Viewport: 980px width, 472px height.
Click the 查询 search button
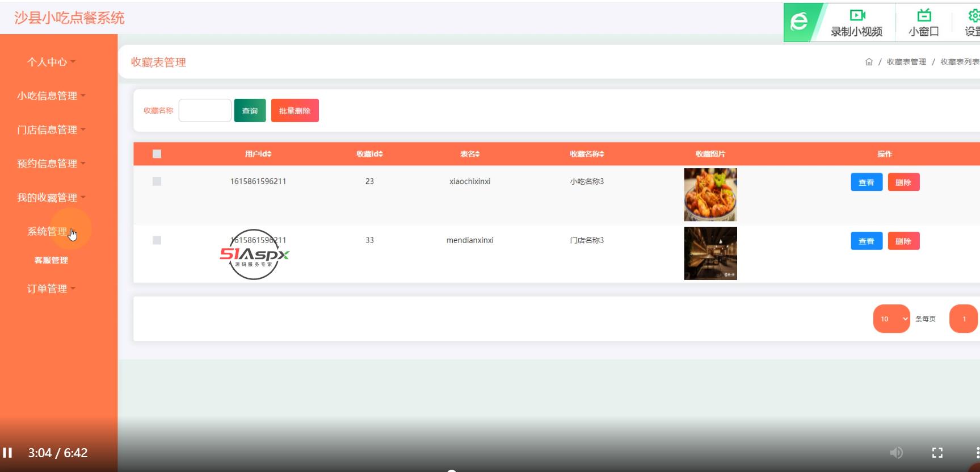click(250, 111)
